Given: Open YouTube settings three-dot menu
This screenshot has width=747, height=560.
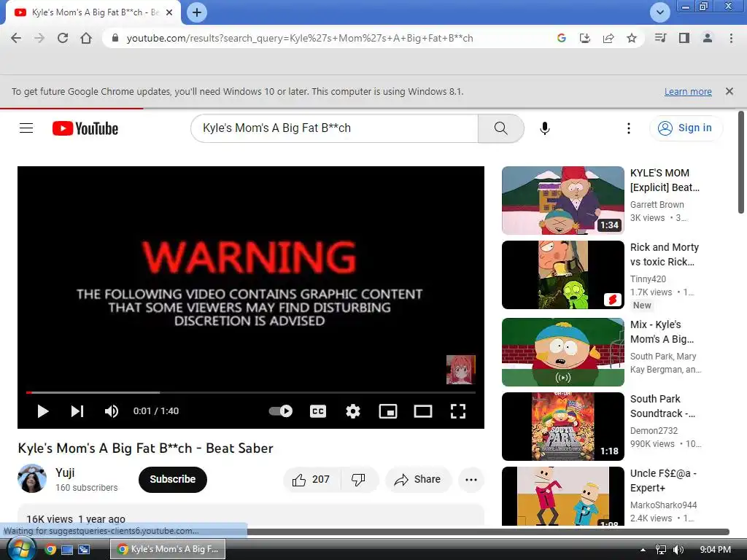Looking at the screenshot, I should 629,128.
